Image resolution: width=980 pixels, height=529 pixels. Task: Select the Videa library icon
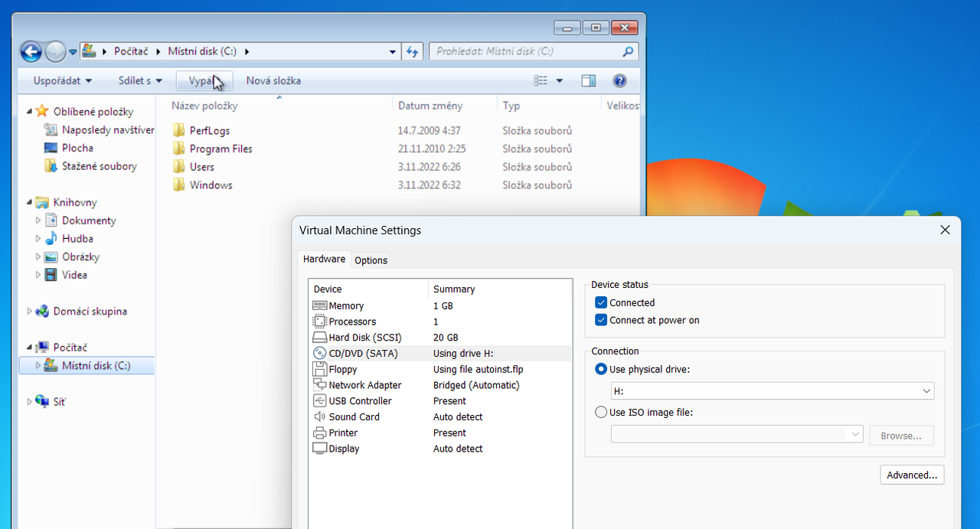pos(51,275)
